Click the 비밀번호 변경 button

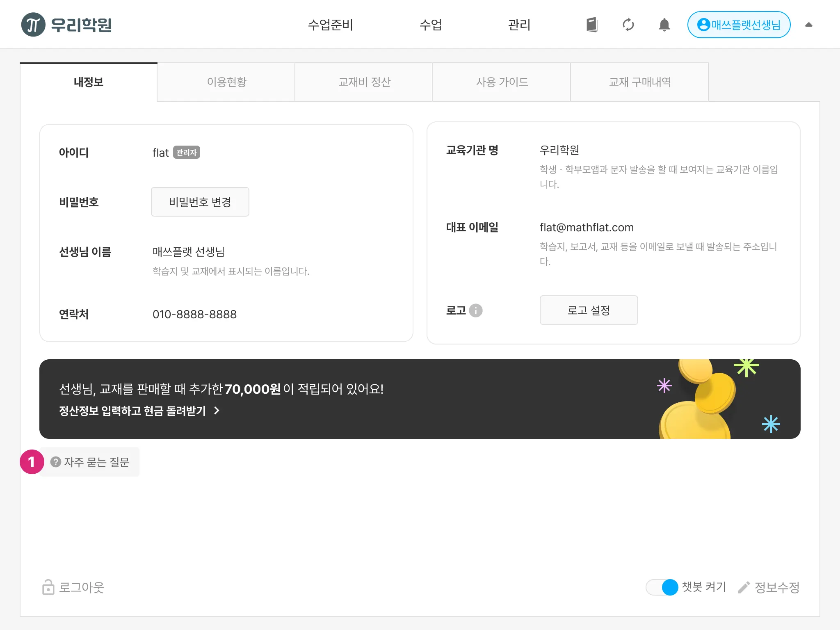200,202
